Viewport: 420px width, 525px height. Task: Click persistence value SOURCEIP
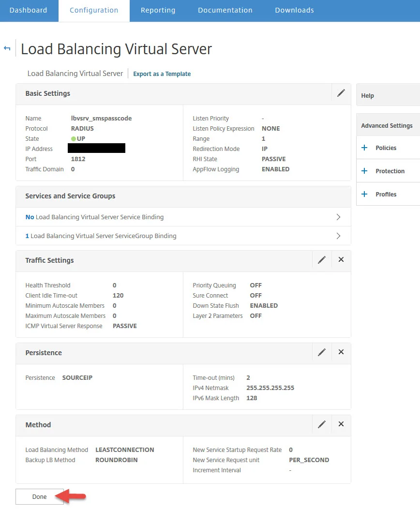pos(77,378)
